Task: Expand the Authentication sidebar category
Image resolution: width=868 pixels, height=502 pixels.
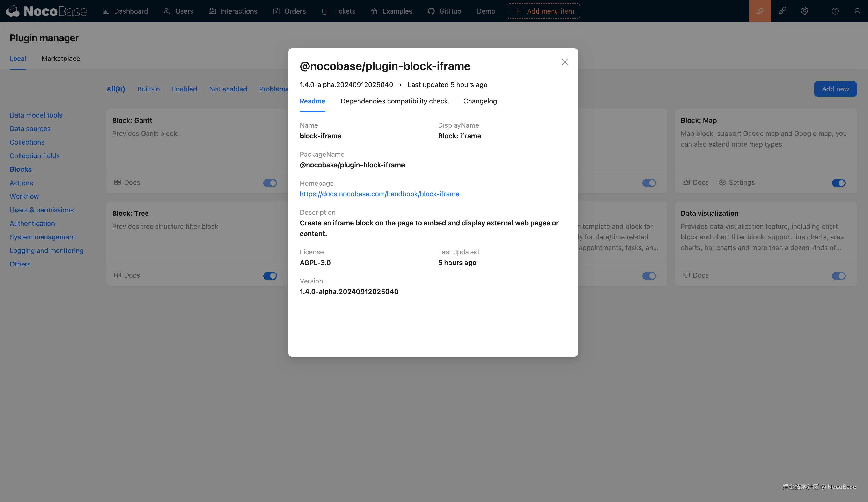Action: 32,223
